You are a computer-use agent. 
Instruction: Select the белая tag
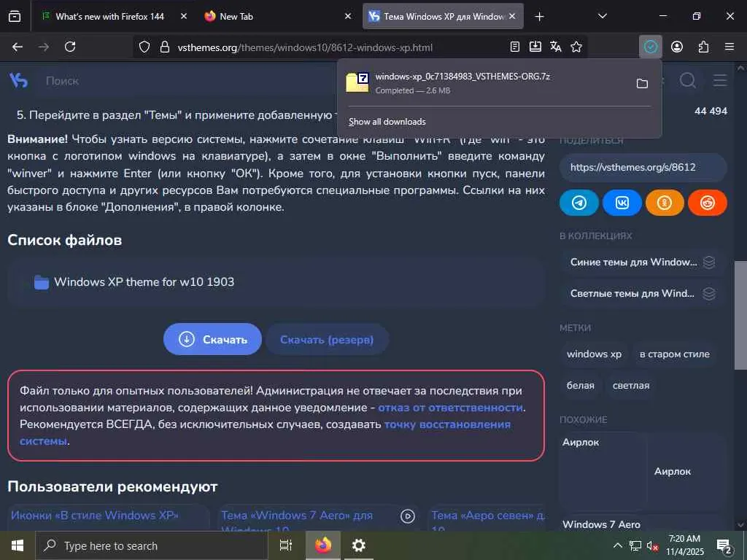580,385
